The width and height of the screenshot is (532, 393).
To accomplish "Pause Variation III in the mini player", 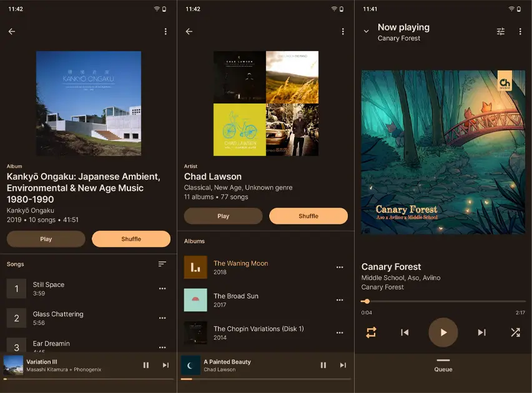I will coord(146,365).
